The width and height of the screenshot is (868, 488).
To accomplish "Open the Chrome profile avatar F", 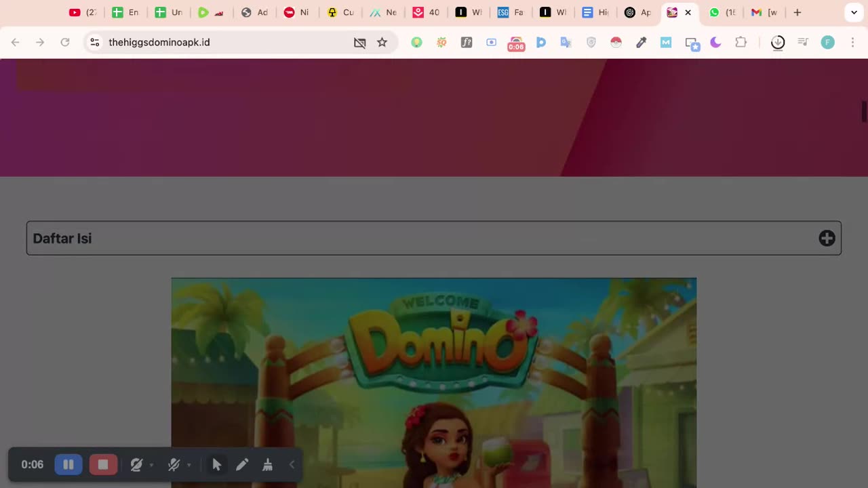I will pos(827,42).
